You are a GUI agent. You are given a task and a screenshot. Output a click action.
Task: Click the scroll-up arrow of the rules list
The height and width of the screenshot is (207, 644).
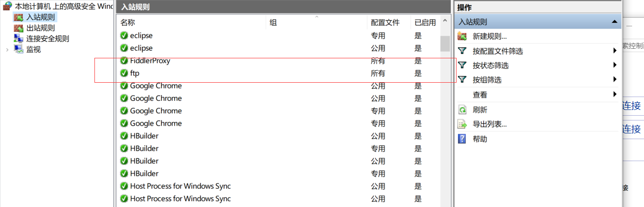(x=445, y=21)
